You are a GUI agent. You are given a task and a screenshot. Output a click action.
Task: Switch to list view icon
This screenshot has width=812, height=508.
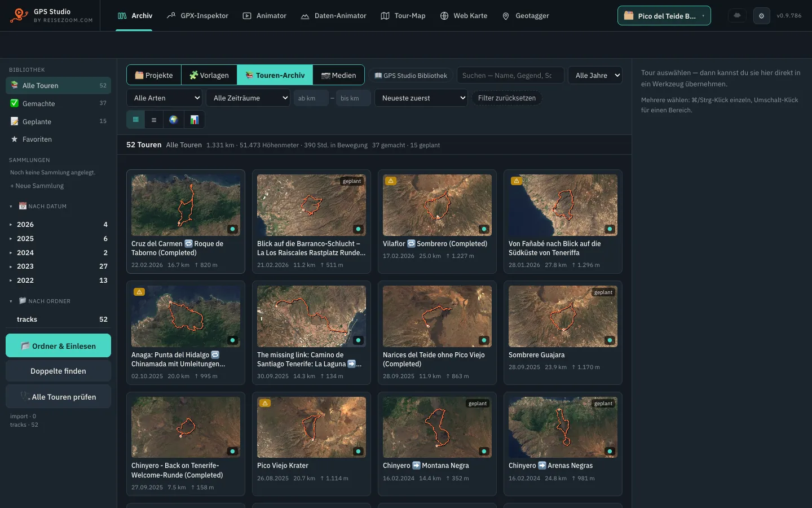coord(154,120)
